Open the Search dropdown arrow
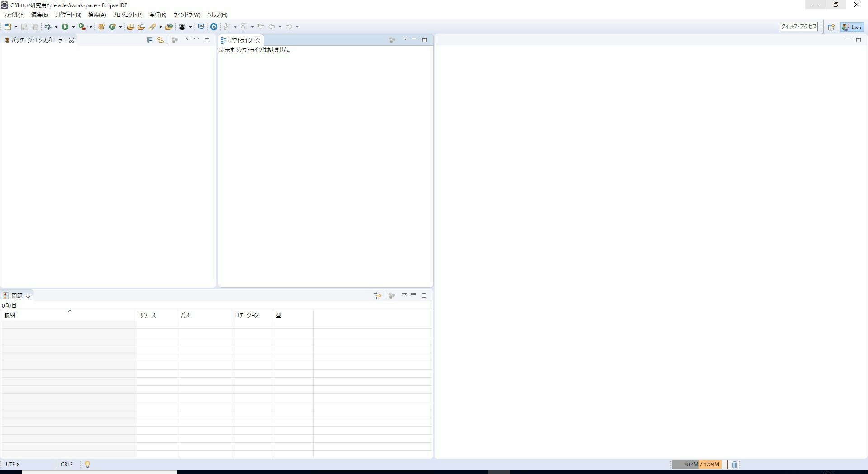Image resolution: width=868 pixels, height=474 pixels. coord(160,27)
